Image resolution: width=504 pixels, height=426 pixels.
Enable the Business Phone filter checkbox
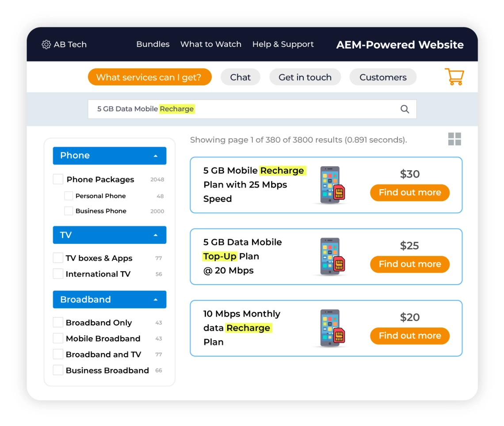click(x=69, y=211)
